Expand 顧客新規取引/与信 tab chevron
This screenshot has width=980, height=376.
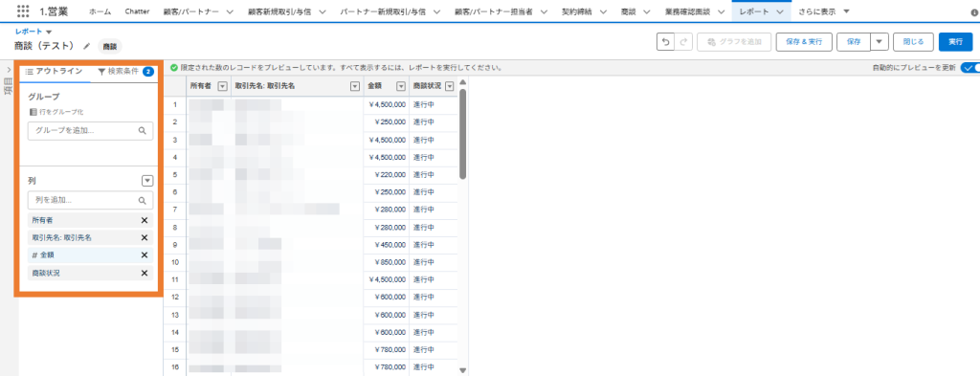[322, 11]
